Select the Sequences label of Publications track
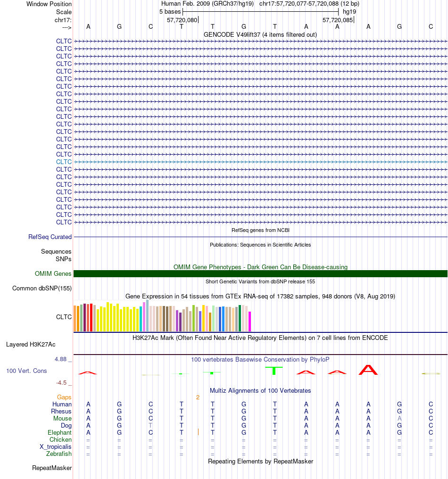 coord(56,251)
